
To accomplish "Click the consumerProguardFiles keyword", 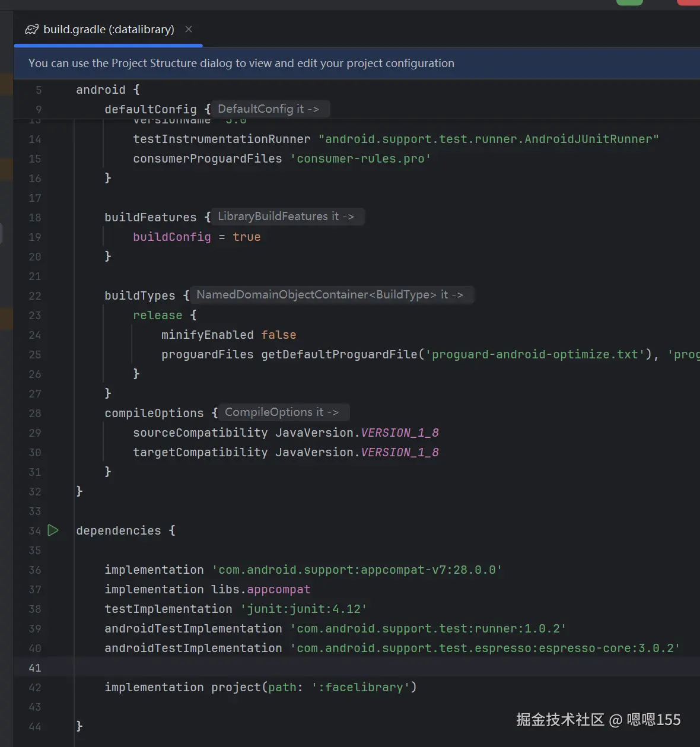I will coord(208,158).
